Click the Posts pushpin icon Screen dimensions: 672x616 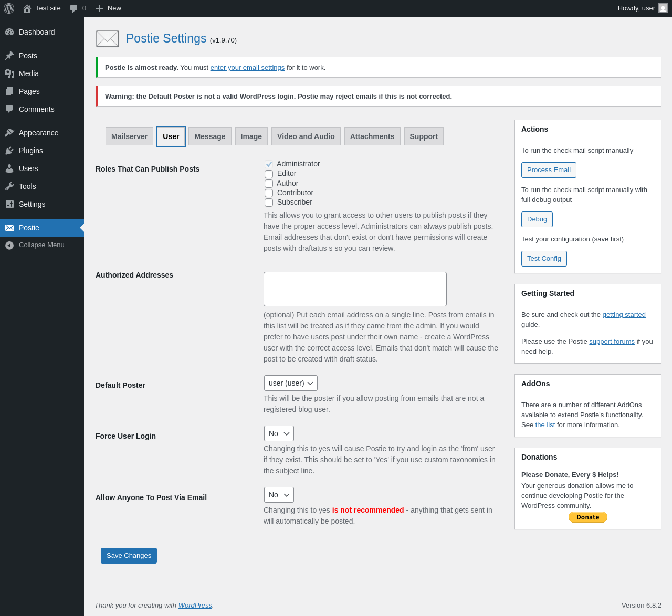[9, 56]
